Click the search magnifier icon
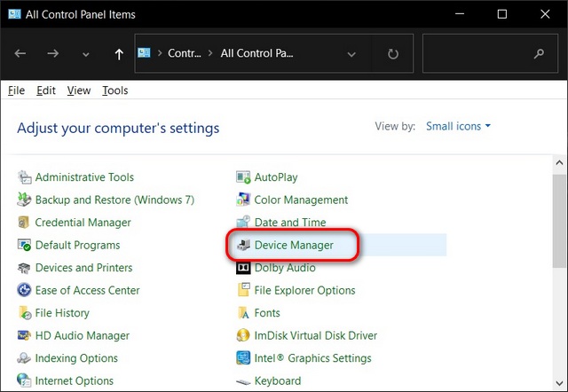Image resolution: width=568 pixels, height=392 pixels. coord(539,53)
